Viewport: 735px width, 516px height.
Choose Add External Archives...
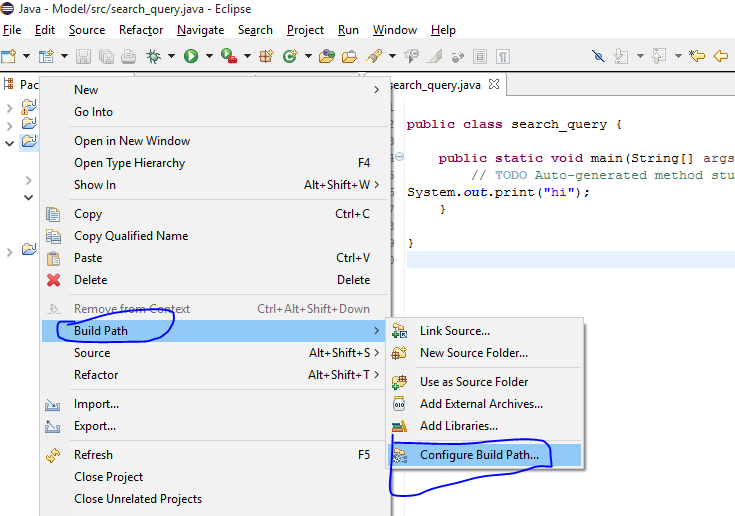[x=485, y=404]
